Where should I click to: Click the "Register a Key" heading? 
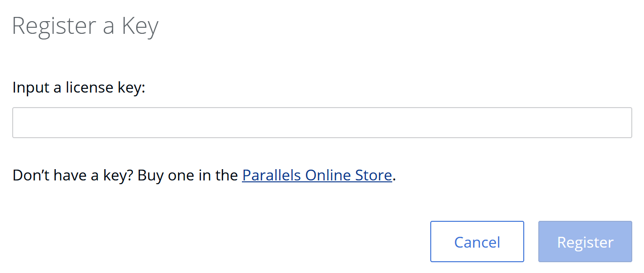85,26
